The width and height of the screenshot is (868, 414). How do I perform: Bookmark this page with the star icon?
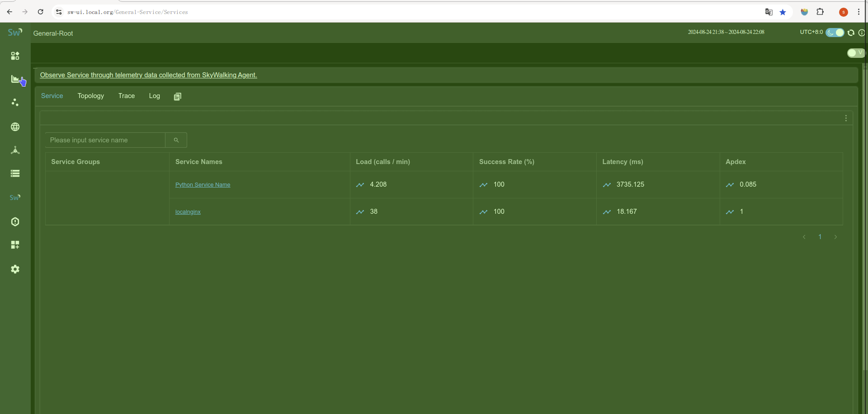pyautogui.click(x=783, y=12)
